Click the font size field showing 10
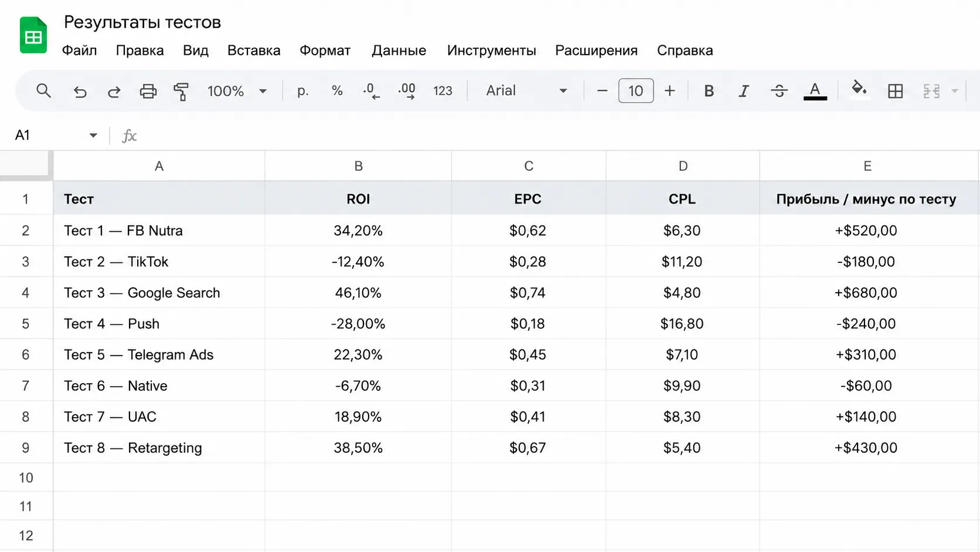 636,91
